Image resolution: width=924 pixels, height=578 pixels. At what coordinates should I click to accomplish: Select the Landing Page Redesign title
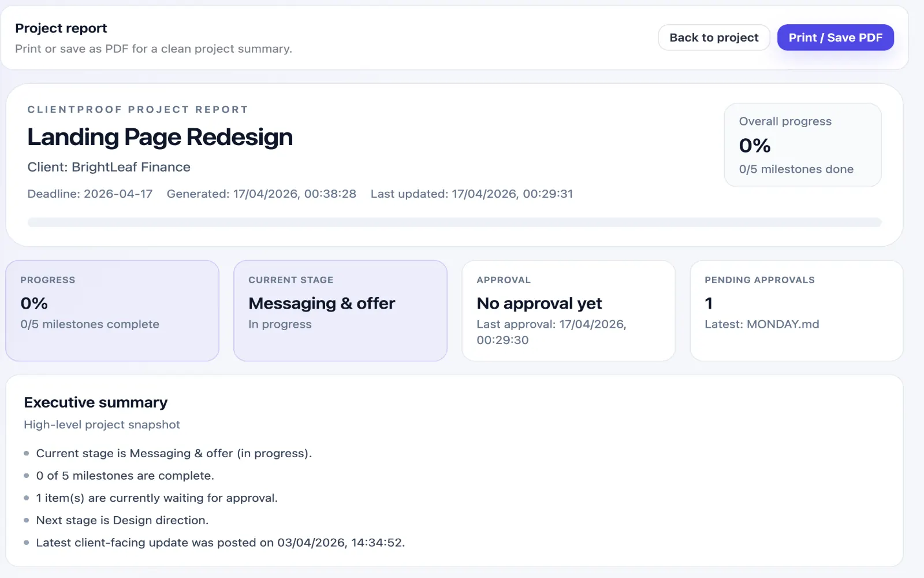[160, 137]
